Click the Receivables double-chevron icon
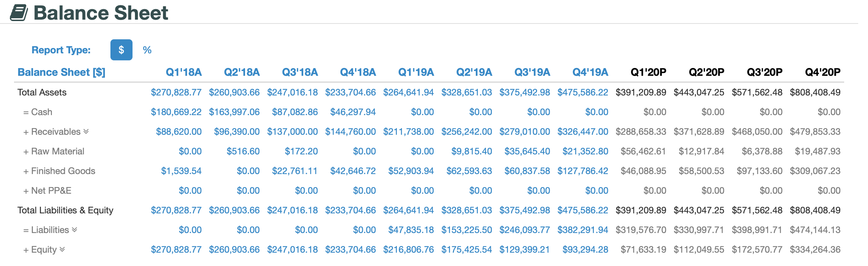The image size is (868, 266). click(x=87, y=132)
